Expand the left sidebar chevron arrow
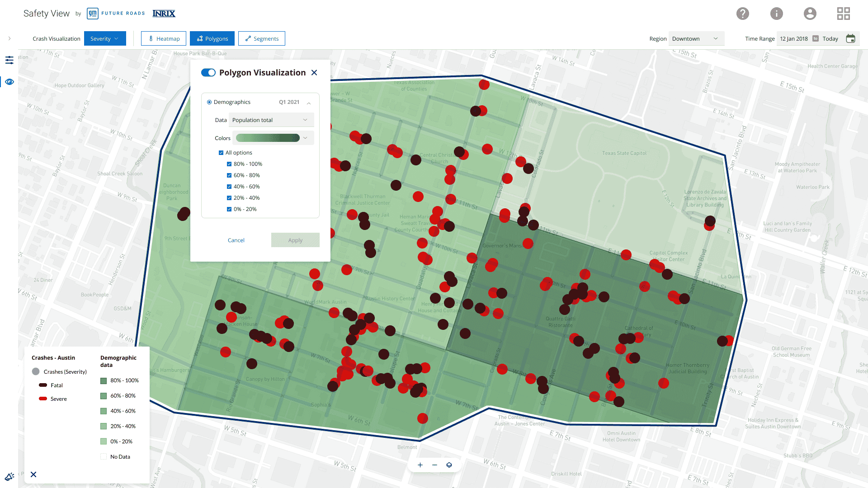868x488 pixels. pyautogui.click(x=9, y=38)
